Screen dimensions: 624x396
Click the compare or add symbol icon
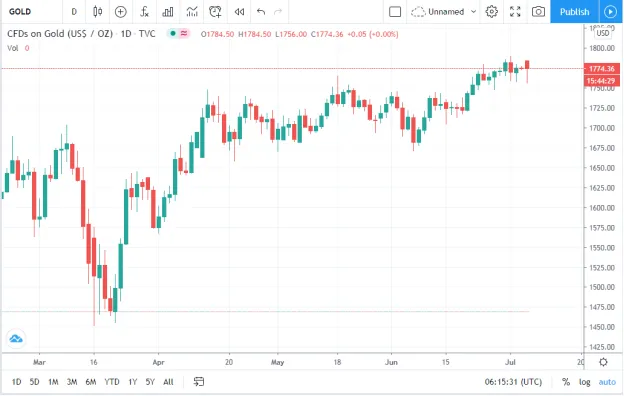pos(121,12)
